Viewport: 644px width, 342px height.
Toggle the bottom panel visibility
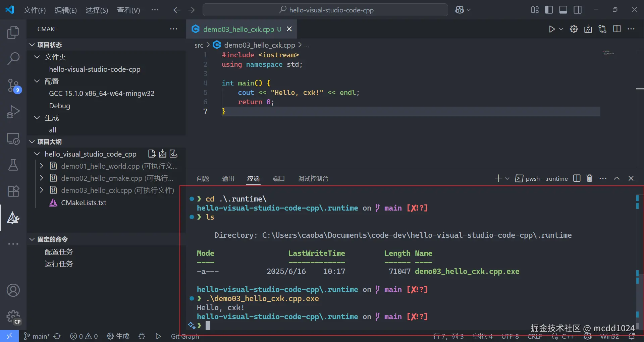pyautogui.click(x=563, y=10)
